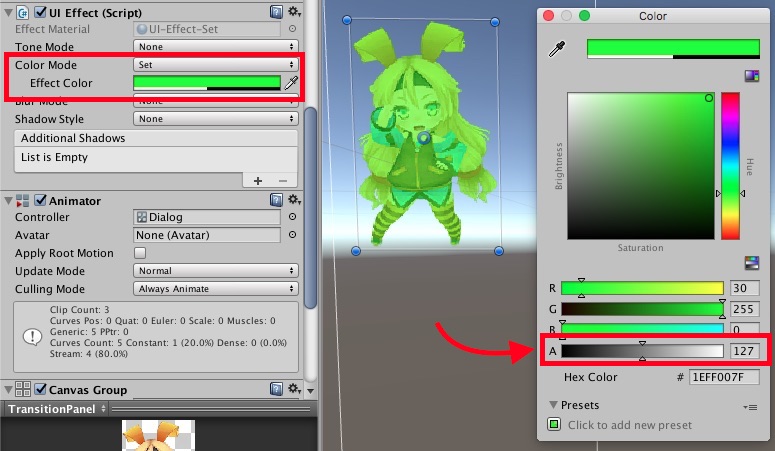Viewport: 775px width, 451px height.
Task: Click the Additional Shadows list header
Action: [x=156, y=138]
